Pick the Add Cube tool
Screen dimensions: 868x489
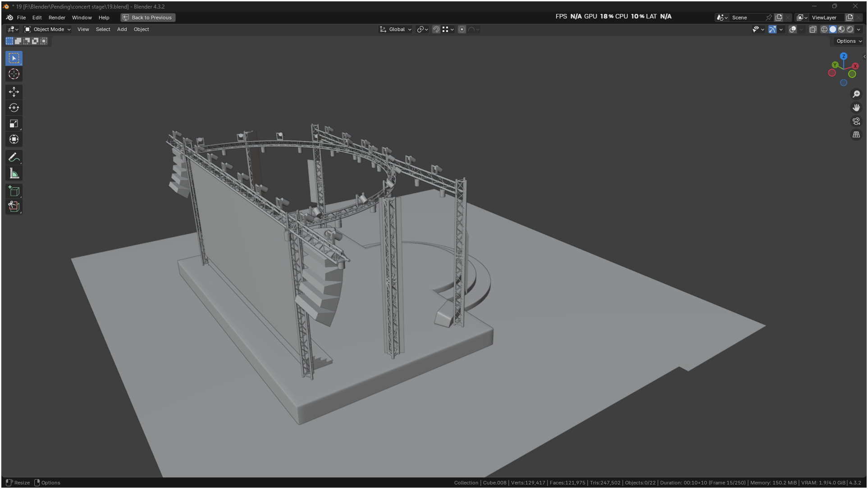click(x=14, y=191)
